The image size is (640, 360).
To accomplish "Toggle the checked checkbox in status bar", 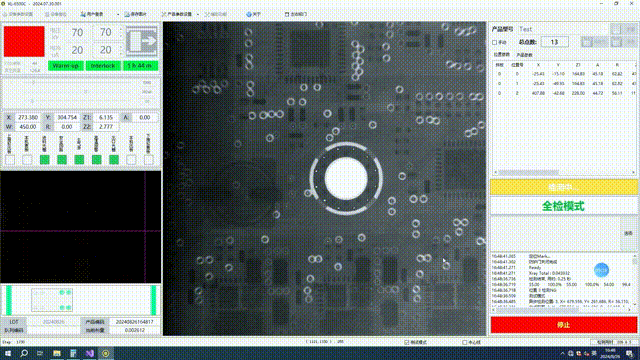I will coord(407,342).
